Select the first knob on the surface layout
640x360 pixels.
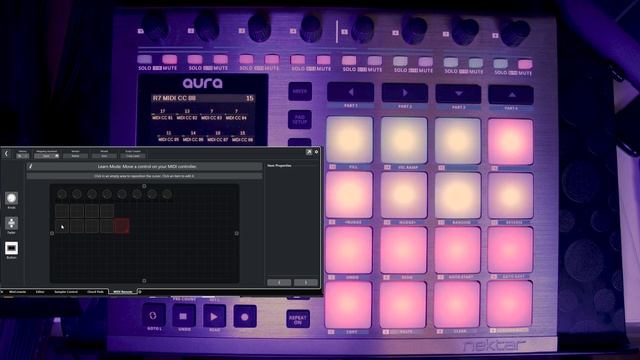pyautogui.click(x=62, y=194)
